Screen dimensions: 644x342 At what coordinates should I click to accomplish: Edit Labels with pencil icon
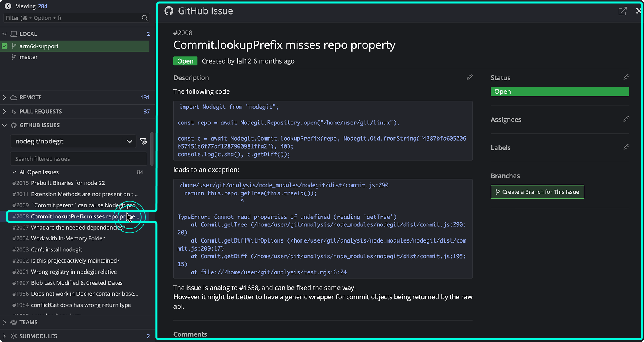tap(626, 147)
